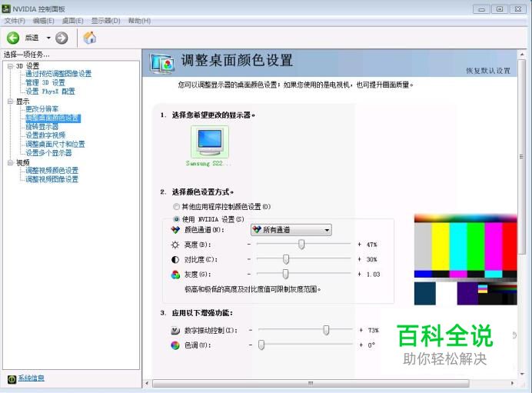This screenshot has width=532, height=393.
Task: Collapse the 显示 tree node
Action: click(x=11, y=102)
